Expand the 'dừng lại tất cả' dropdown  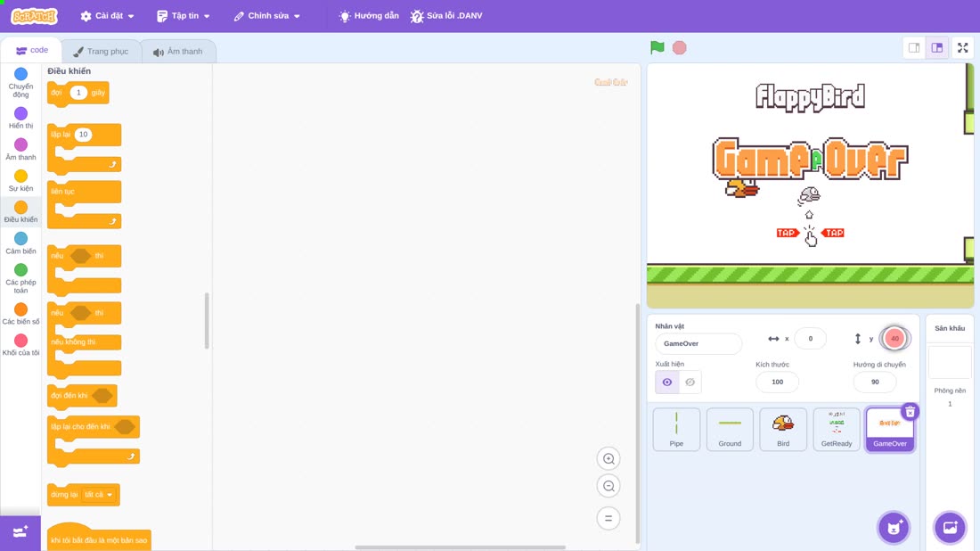click(x=99, y=495)
